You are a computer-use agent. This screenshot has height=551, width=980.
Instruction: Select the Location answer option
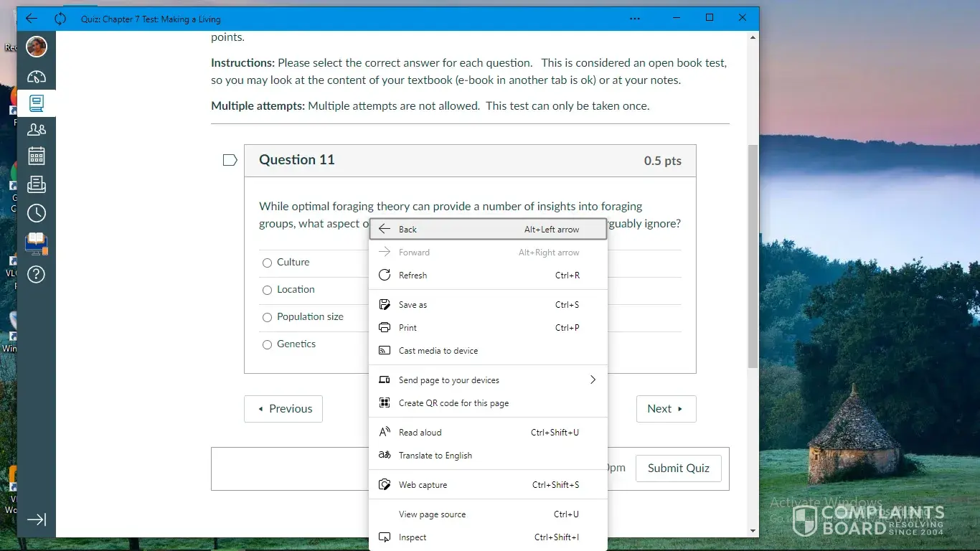click(268, 290)
